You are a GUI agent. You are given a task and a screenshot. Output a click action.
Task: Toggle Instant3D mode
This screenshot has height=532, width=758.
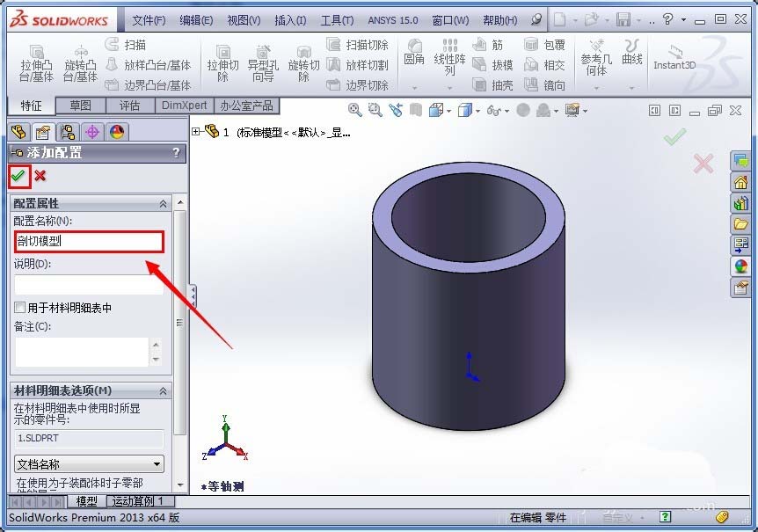674,58
